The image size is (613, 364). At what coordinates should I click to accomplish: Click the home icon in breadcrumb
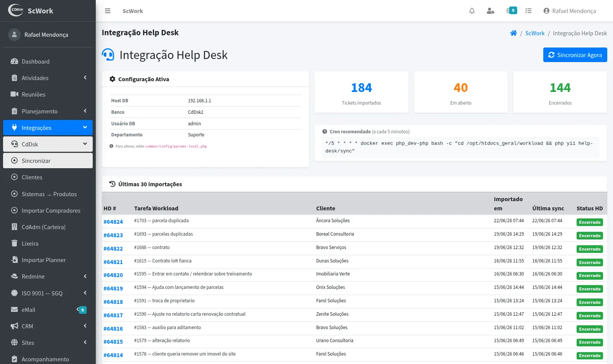pos(513,33)
